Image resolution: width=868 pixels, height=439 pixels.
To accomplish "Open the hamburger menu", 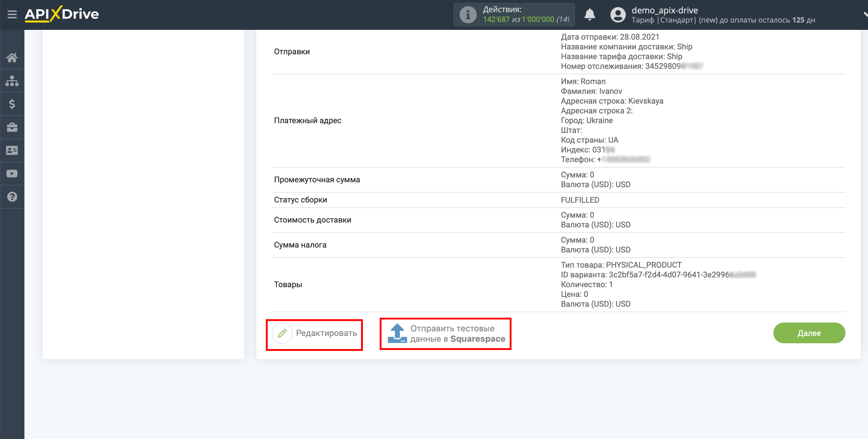I will 12,14.
